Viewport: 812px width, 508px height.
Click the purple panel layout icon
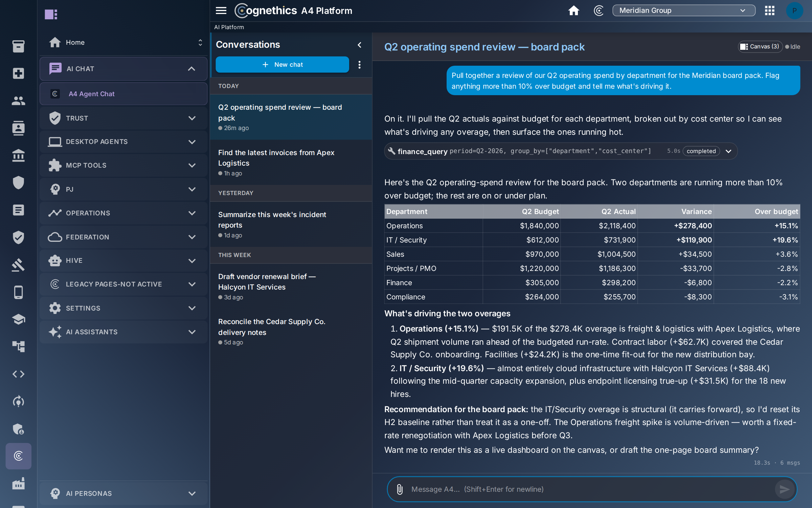click(x=51, y=14)
